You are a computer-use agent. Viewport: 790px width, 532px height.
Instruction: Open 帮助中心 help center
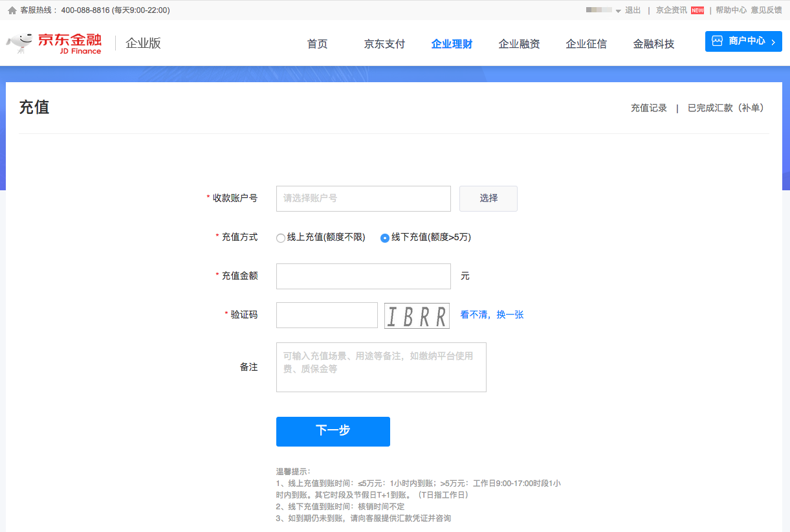point(731,10)
